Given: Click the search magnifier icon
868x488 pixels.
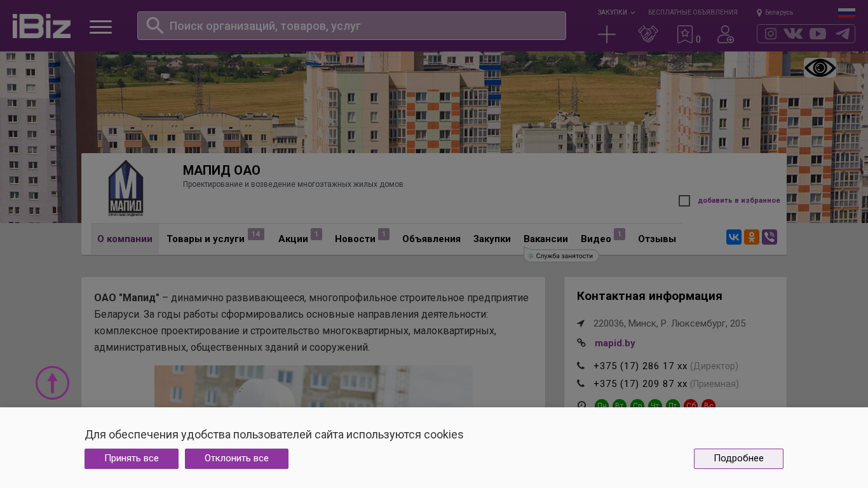Looking at the screenshot, I should pyautogui.click(x=155, y=25).
